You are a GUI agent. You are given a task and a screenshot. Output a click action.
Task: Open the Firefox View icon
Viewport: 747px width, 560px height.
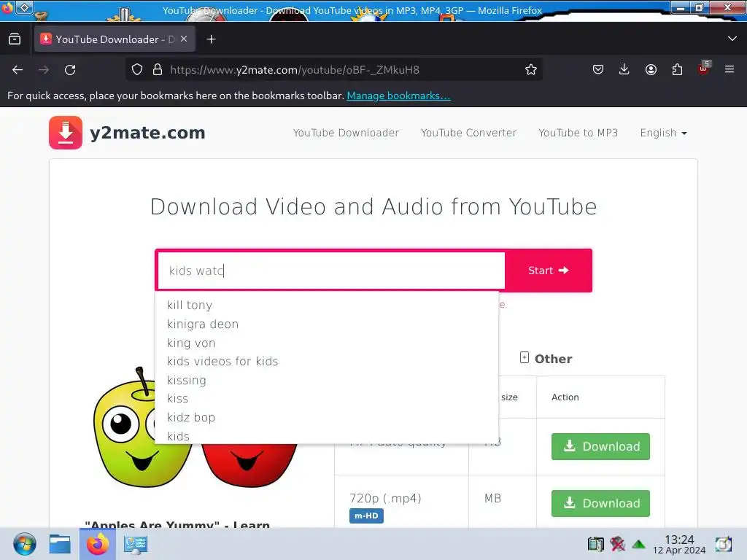coord(15,39)
